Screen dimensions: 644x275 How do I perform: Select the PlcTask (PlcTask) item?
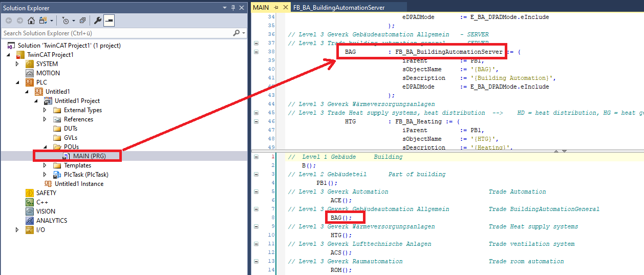point(85,175)
